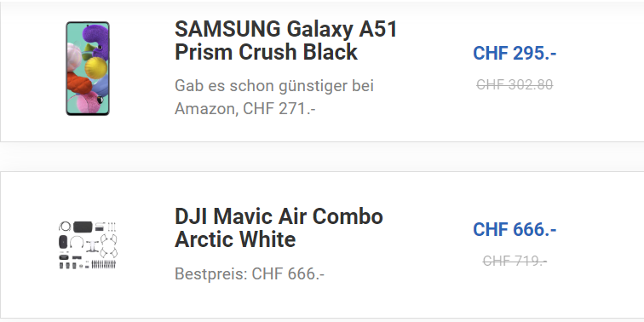Click the three spare batteries in the DJI image
This screenshot has height=322, width=644.
68,266
